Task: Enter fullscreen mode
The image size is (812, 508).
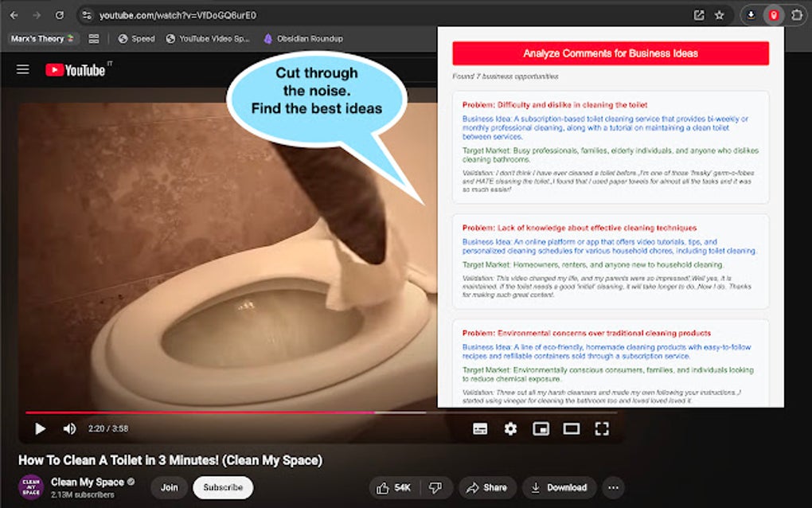Action: point(602,428)
